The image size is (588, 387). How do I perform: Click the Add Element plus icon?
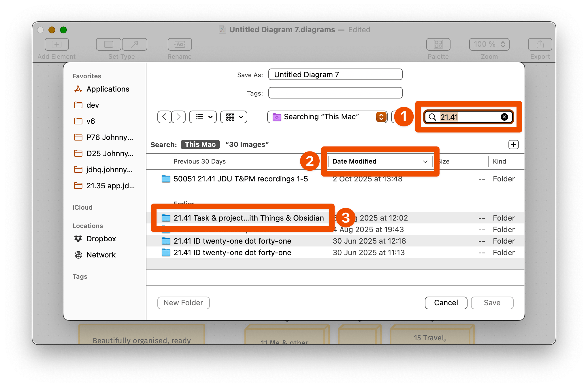point(56,44)
